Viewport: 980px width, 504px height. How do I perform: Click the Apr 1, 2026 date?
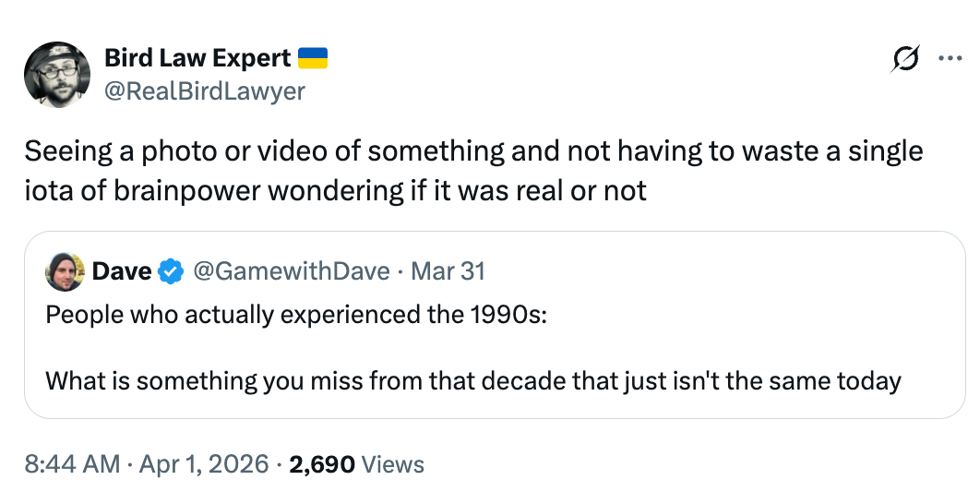201,464
